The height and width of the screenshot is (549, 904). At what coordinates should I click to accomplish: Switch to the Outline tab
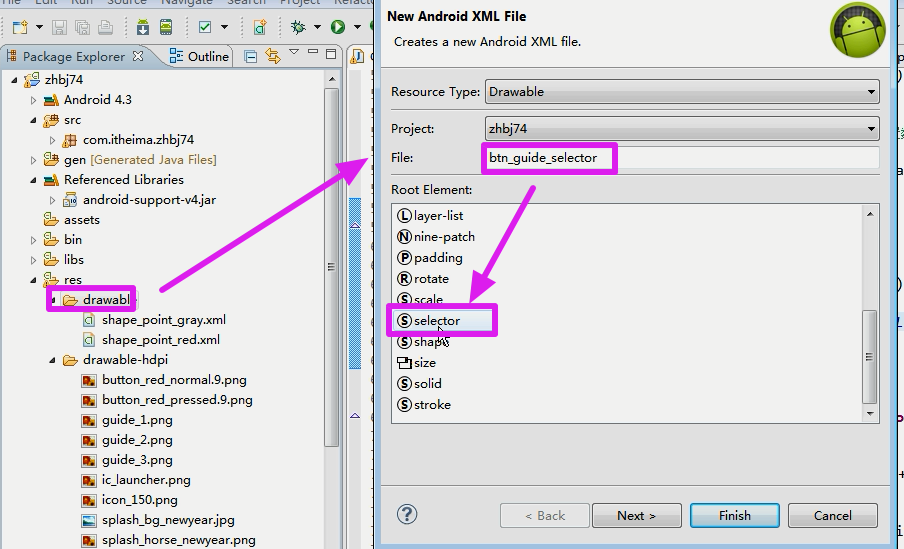(x=200, y=57)
